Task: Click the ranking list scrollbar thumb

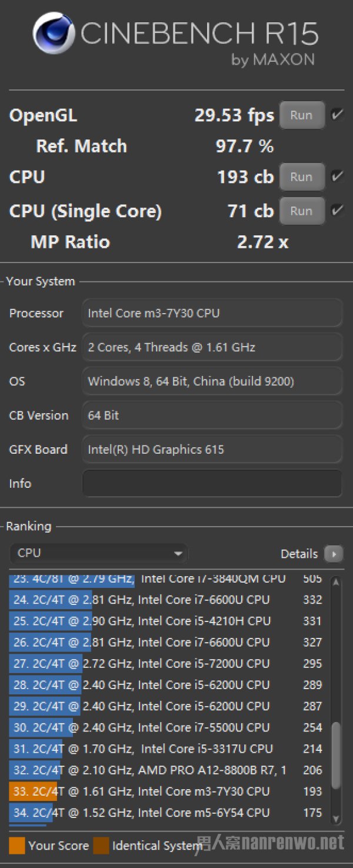Action: point(336,755)
